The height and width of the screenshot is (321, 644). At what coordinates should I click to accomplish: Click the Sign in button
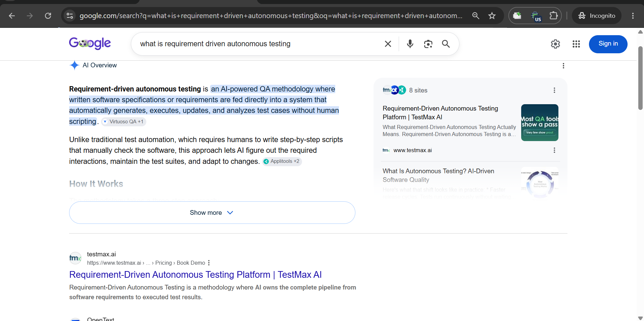(x=608, y=44)
